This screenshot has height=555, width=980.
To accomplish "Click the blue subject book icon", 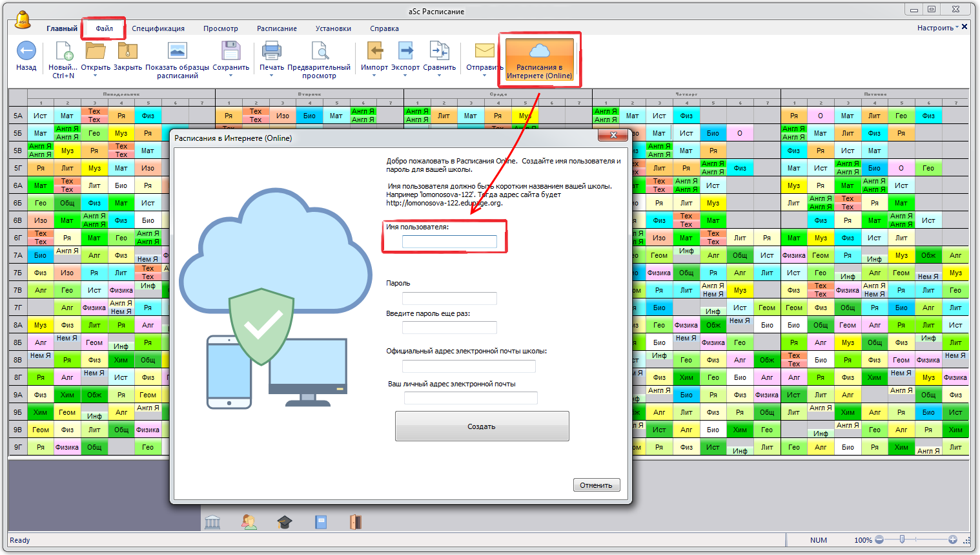I will pyautogui.click(x=321, y=522).
